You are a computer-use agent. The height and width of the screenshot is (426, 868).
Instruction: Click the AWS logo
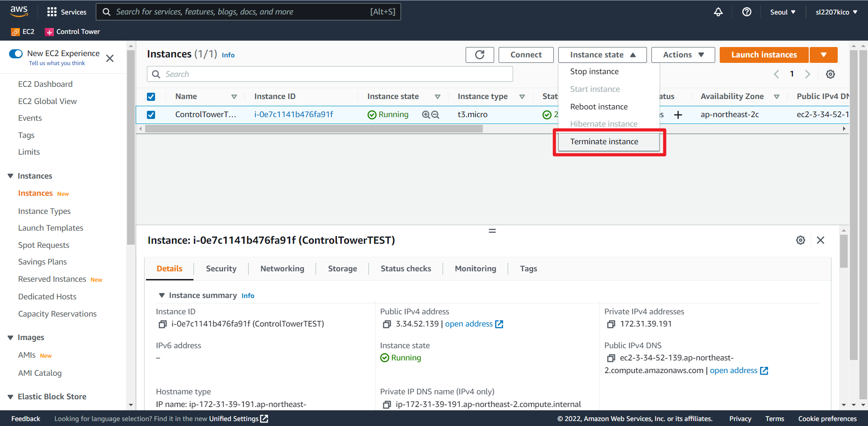tap(19, 11)
